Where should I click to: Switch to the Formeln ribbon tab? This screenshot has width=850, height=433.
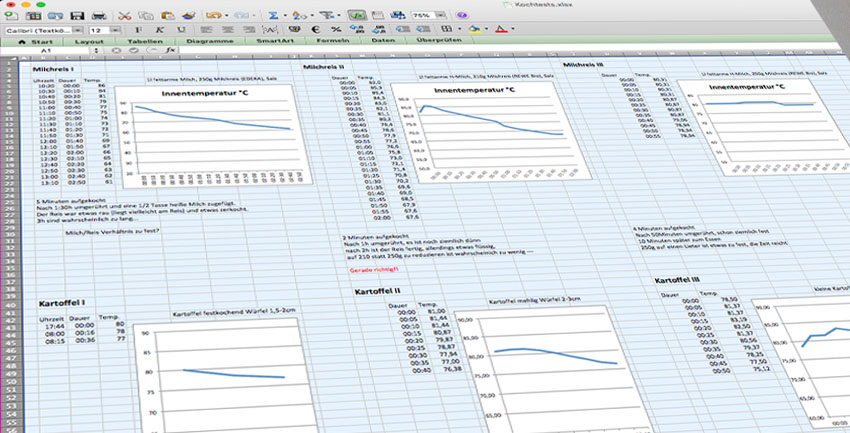pyautogui.click(x=331, y=41)
